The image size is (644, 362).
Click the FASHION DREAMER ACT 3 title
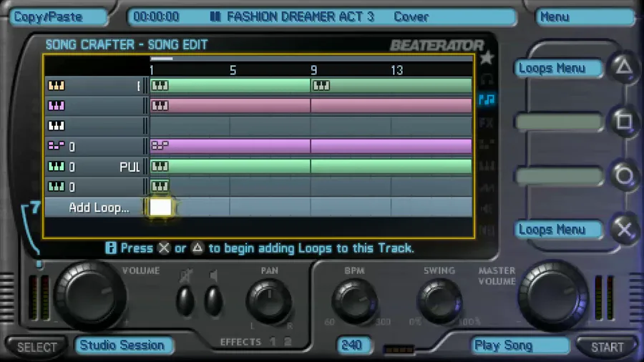tap(301, 16)
